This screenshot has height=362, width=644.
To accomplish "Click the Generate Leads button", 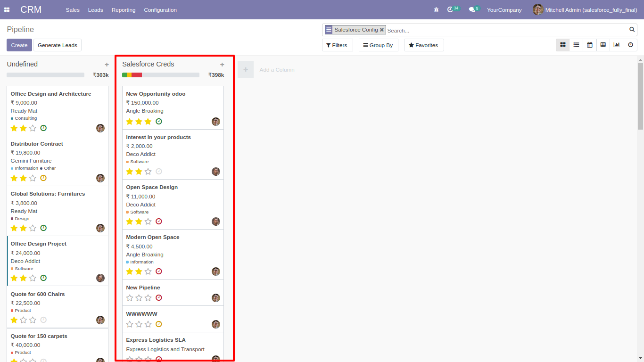I will pos(58,45).
